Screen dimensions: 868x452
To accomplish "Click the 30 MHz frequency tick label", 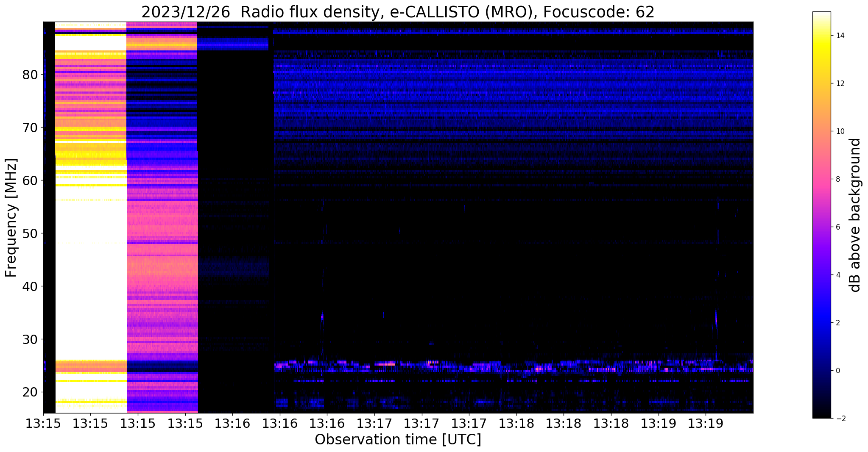I will (x=31, y=339).
